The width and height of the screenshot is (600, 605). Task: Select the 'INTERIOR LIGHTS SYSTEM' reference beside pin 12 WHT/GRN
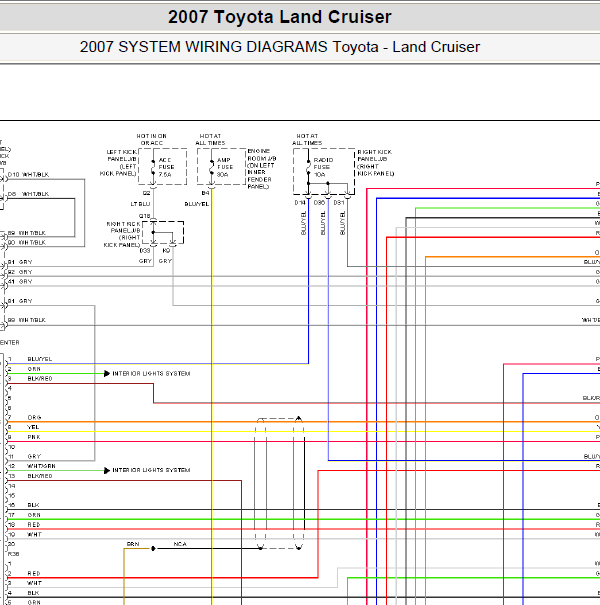click(x=151, y=470)
